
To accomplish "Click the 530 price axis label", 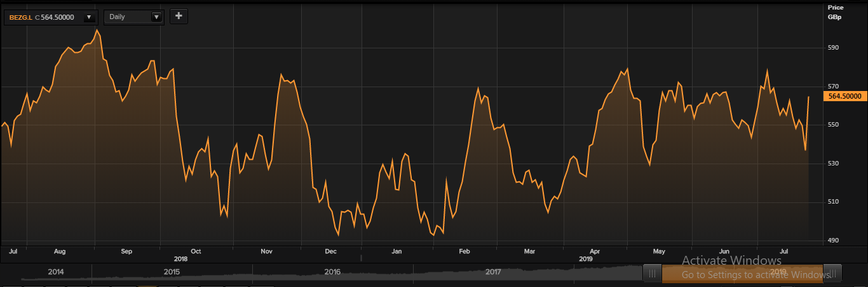I will (833, 164).
